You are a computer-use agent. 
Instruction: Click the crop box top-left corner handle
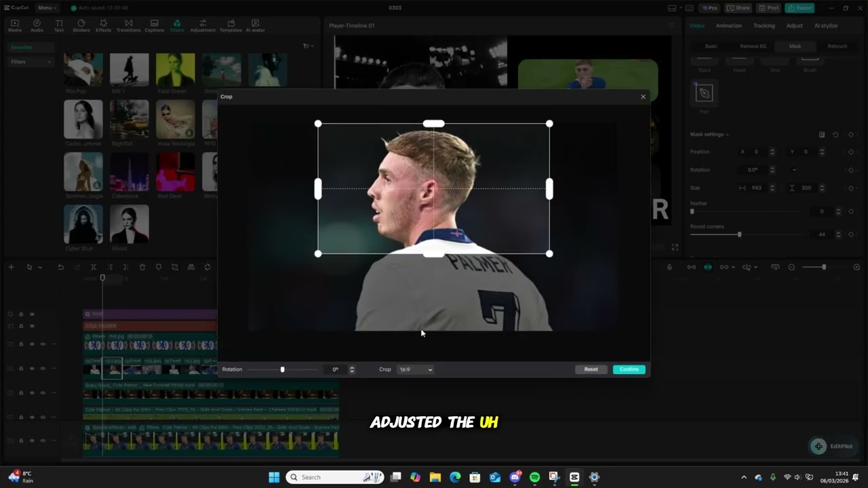point(318,123)
